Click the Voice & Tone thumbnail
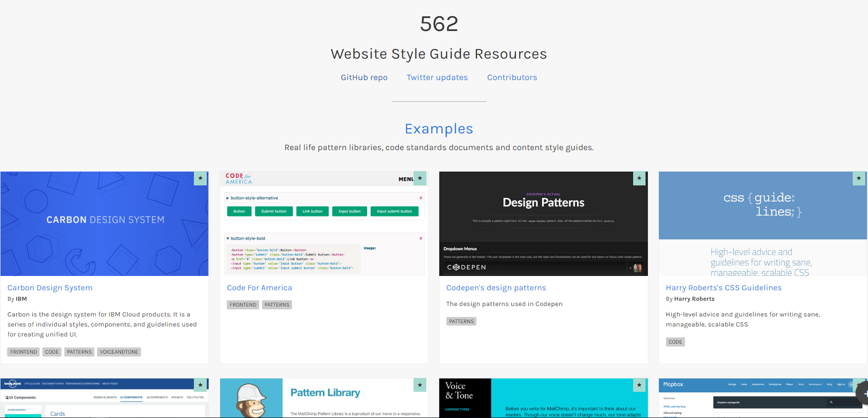Image resolution: width=868 pixels, height=418 pixels. pyautogui.click(x=544, y=398)
